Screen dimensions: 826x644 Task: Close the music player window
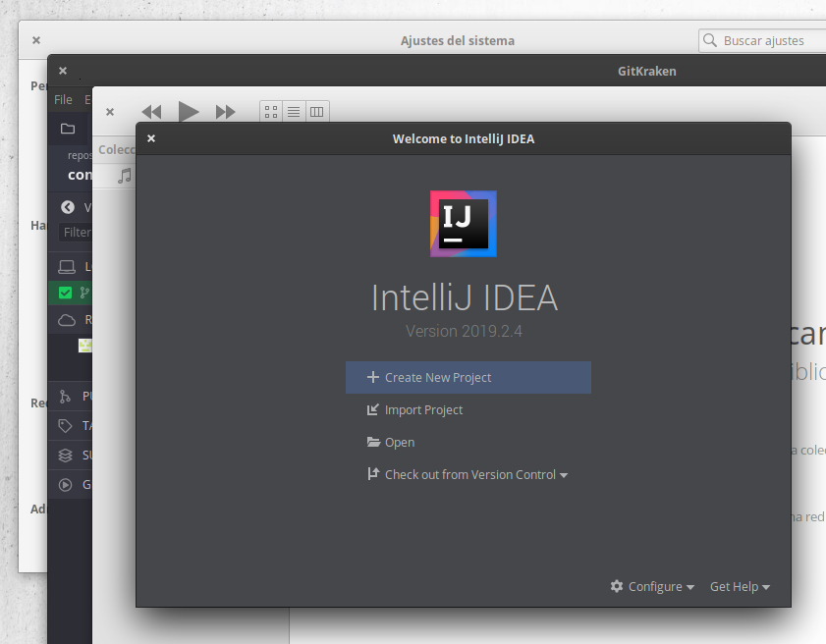point(110,112)
